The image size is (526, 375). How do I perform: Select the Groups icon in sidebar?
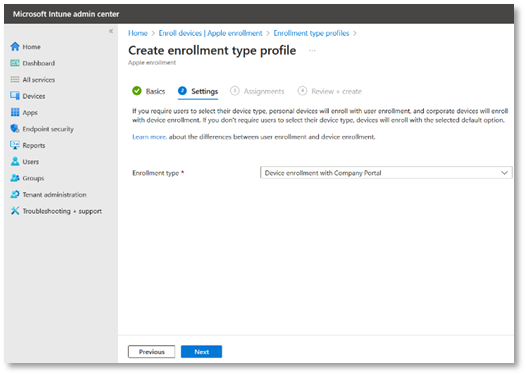tap(15, 178)
